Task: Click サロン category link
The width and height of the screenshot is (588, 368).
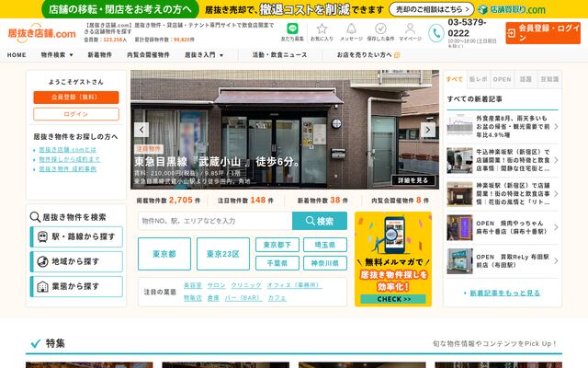Action: pyautogui.click(x=217, y=285)
